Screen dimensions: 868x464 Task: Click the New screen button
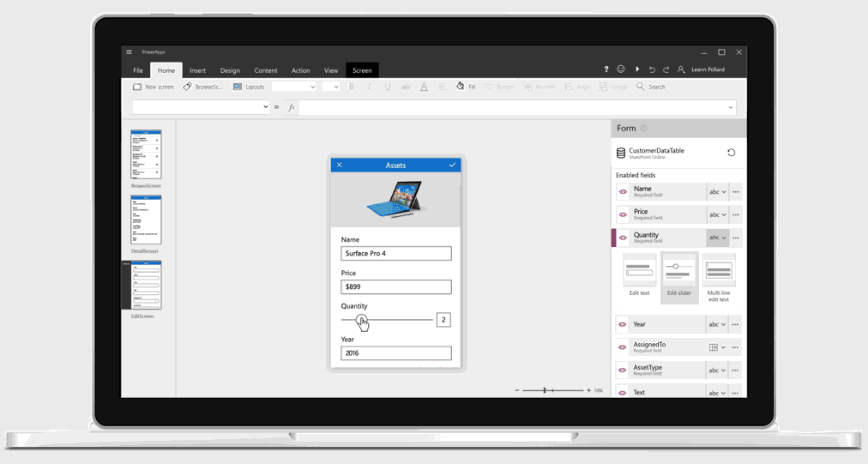tap(153, 87)
